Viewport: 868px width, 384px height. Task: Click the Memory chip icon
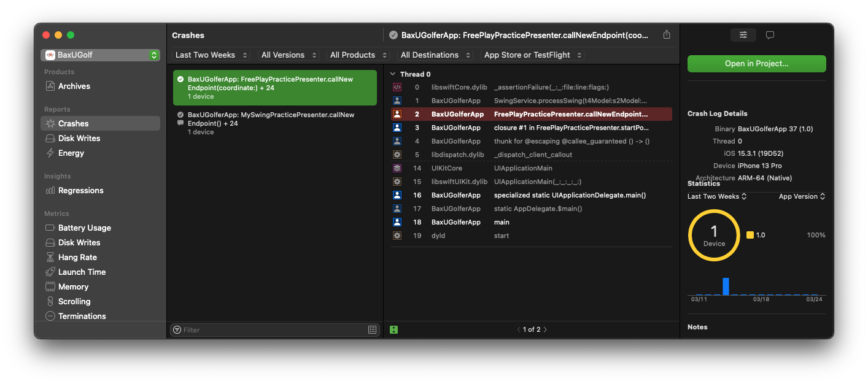tap(50, 286)
